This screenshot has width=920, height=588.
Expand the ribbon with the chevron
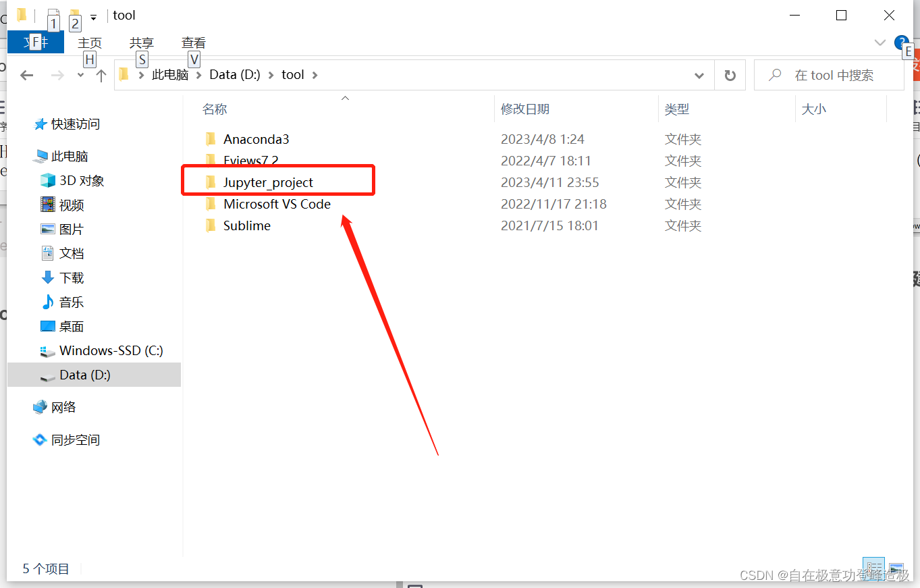(x=880, y=43)
